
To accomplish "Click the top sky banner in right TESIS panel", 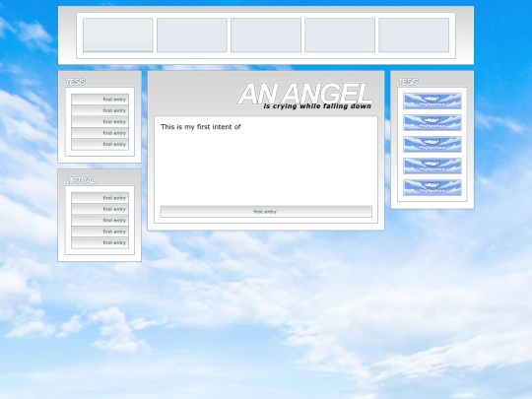I will point(432,101).
